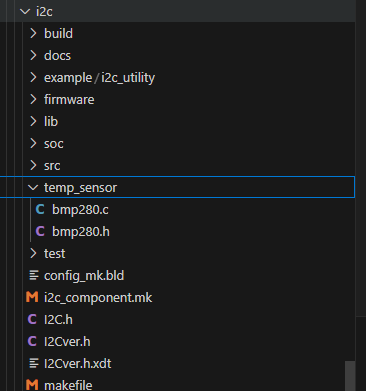Collapse the temp_sensor folder chevron
The height and width of the screenshot is (391, 366).
[x=33, y=188]
